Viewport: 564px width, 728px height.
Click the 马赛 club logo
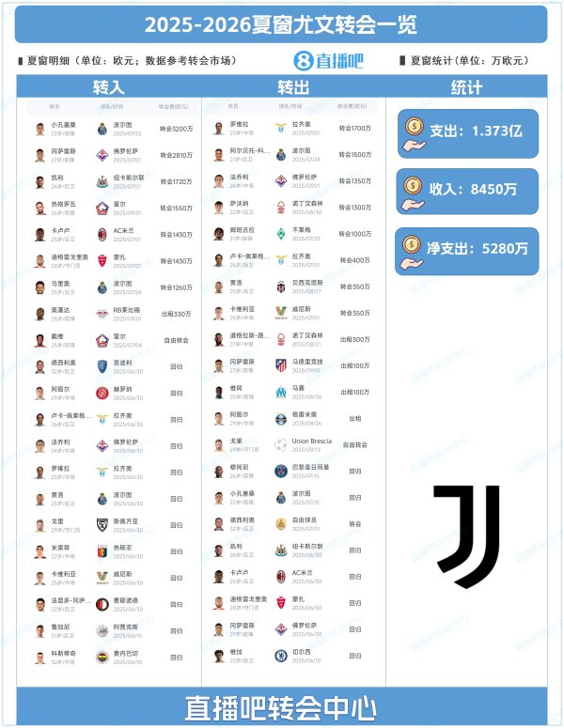(281, 392)
